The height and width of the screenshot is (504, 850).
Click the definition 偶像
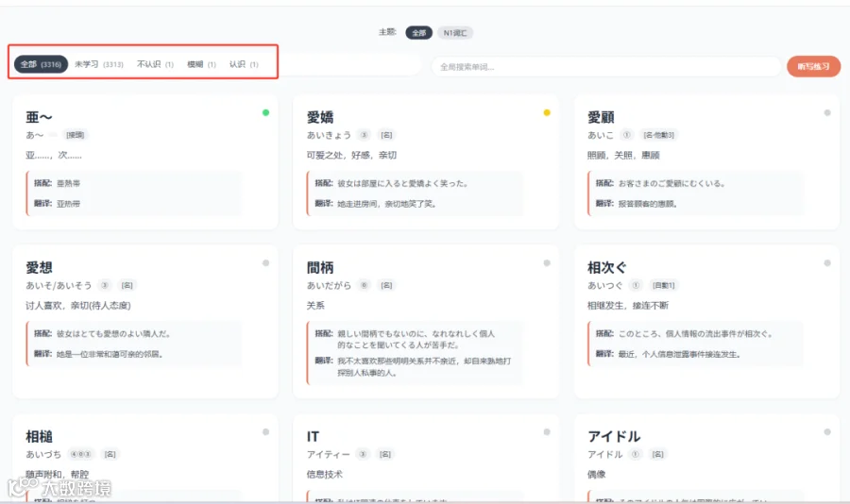[x=596, y=474]
